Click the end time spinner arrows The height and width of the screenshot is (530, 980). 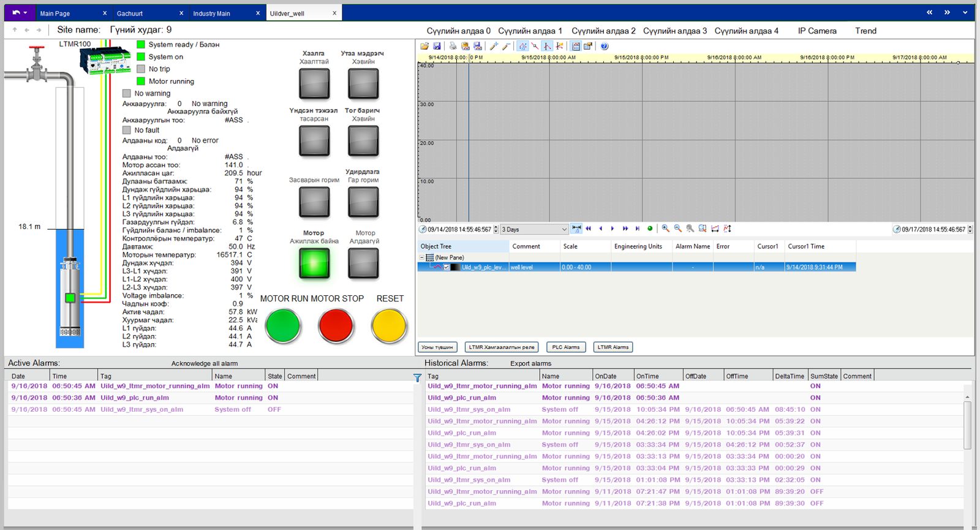click(x=970, y=229)
